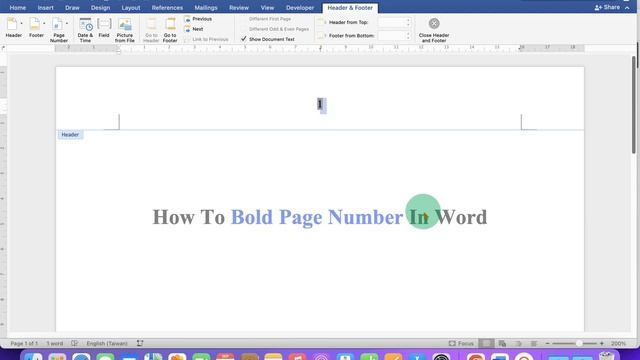
Task: Collapse the ribbon with the chevron
Action: 627,7
